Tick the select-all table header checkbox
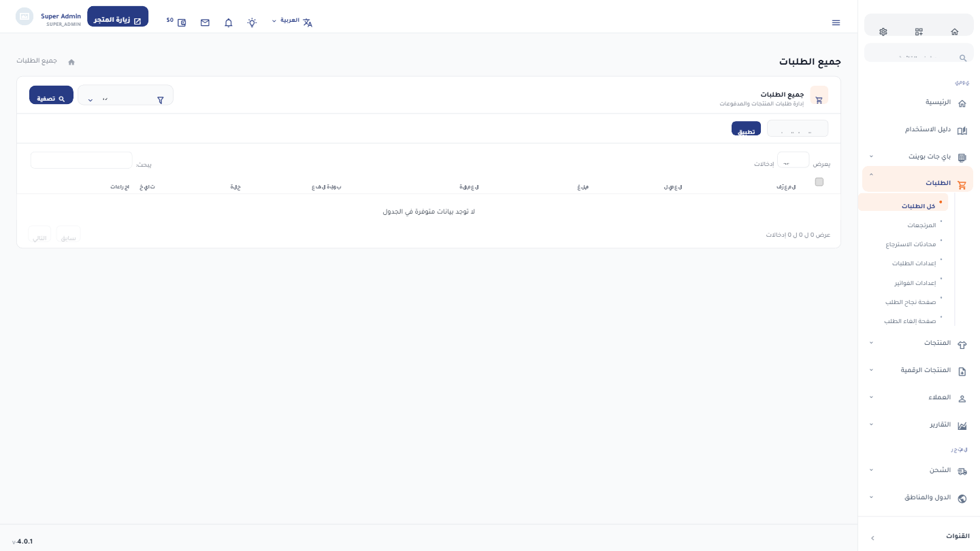Viewport: 980px width, 551px height. [x=819, y=182]
